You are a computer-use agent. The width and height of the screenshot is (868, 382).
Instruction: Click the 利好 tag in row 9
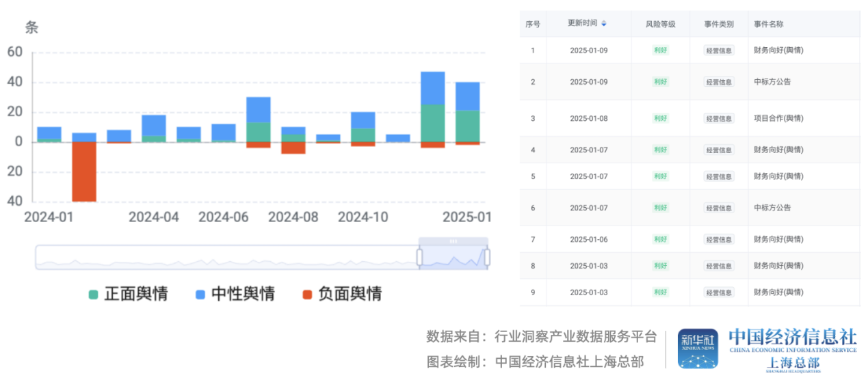(660, 292)
